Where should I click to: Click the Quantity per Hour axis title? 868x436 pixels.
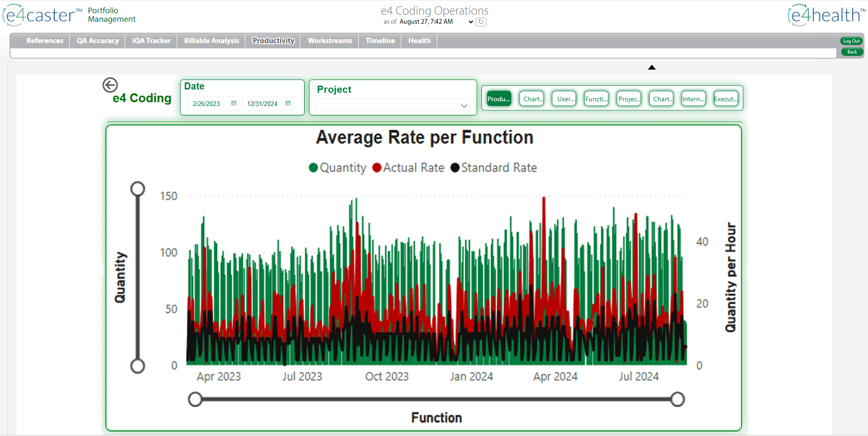[x=731, y=277]
